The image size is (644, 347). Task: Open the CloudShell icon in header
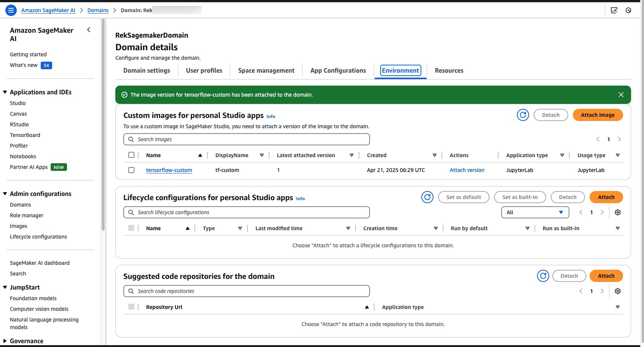(x=614, y=10)
